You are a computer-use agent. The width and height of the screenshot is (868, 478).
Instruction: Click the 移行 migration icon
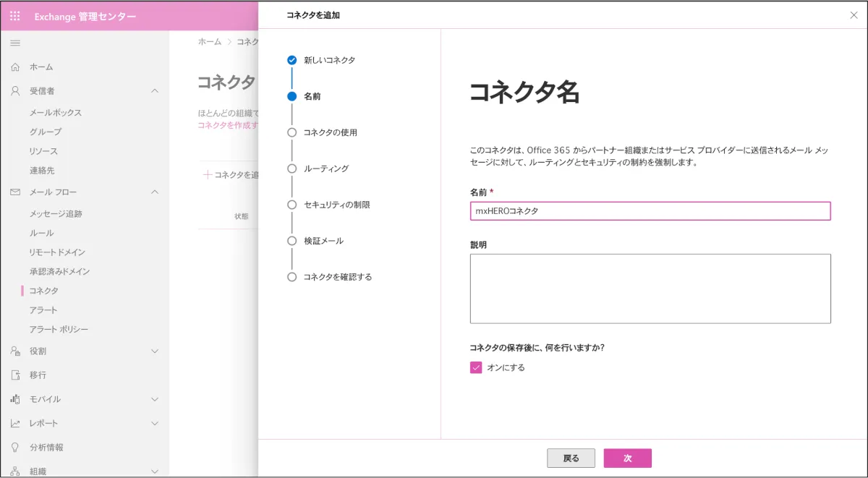pos(15,375)
